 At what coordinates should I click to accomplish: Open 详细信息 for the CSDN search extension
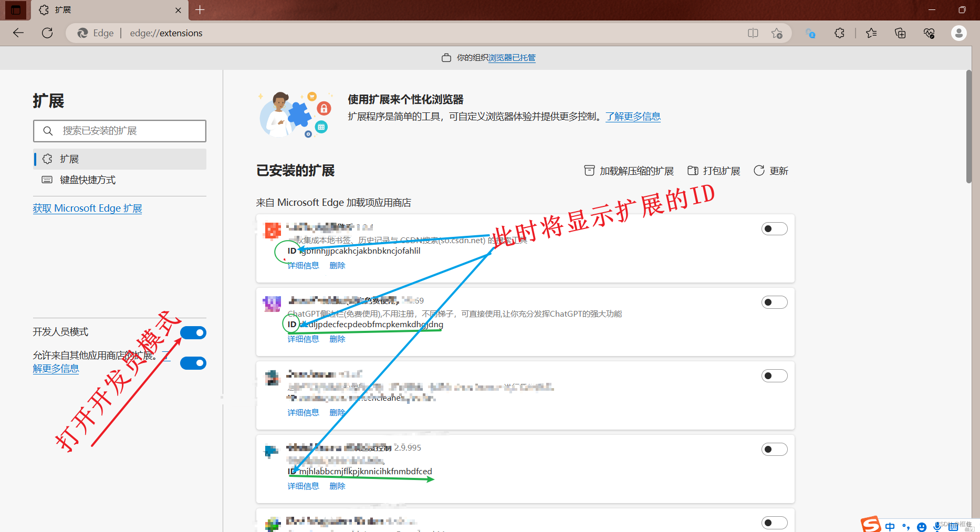click(303, 266)
